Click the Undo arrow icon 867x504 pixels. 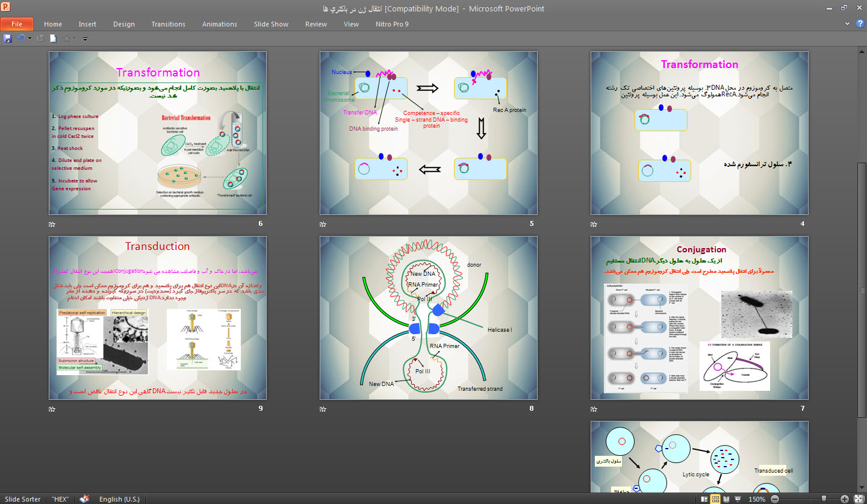21,39
